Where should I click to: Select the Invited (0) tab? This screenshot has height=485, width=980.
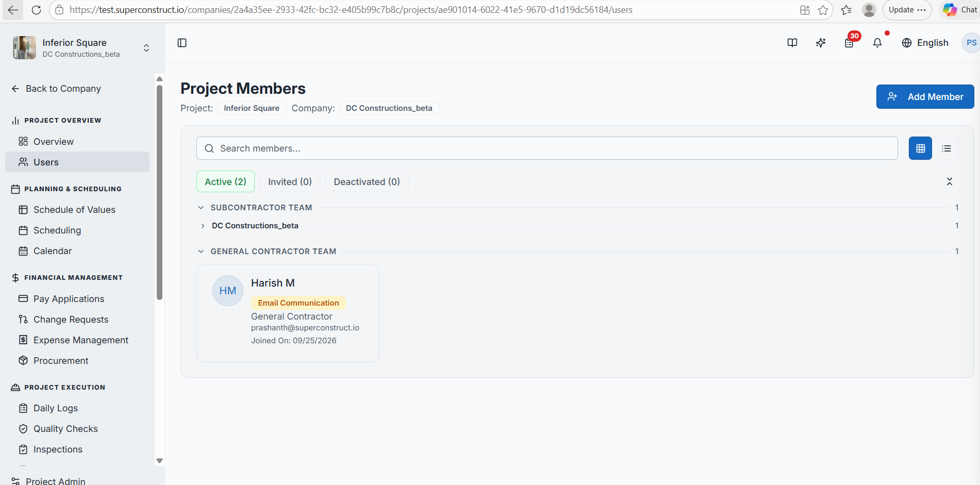click(290, 181)
